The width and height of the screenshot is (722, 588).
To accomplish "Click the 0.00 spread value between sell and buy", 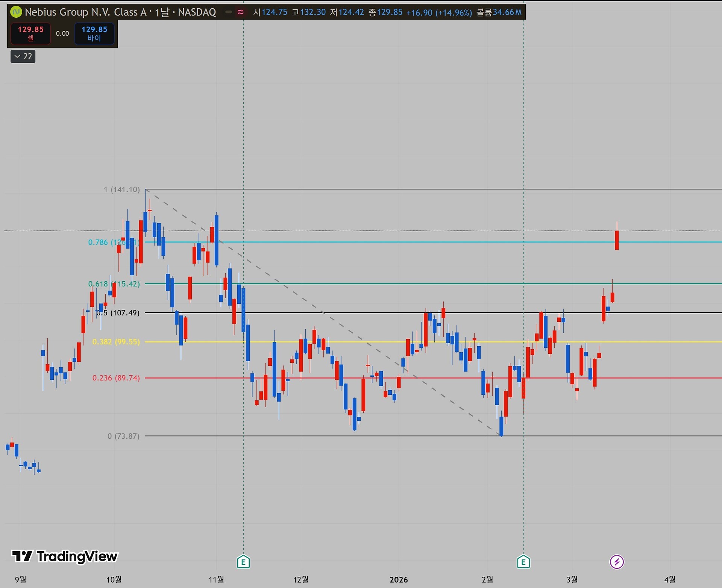I will pyautogui.click(x=62, y=33).
